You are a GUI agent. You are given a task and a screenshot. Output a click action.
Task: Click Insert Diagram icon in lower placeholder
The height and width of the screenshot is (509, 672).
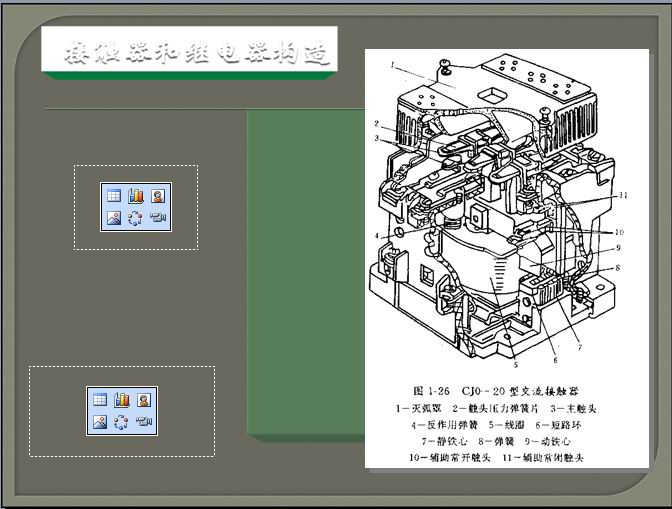tap(122, 421)
